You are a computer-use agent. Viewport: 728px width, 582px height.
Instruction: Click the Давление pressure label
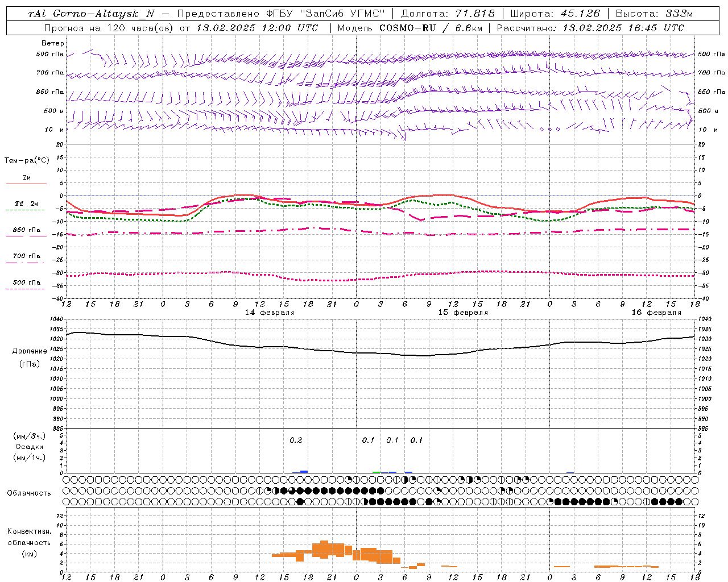(30, 351)
